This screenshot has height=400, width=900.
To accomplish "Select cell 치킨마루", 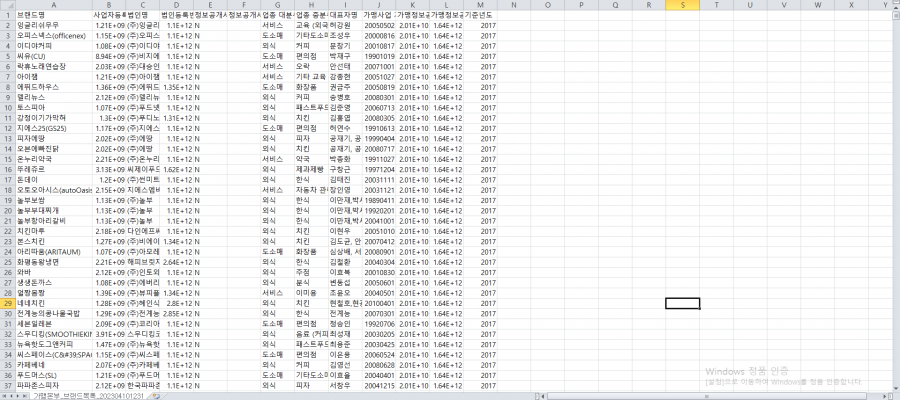I will (x=53, y=231).
